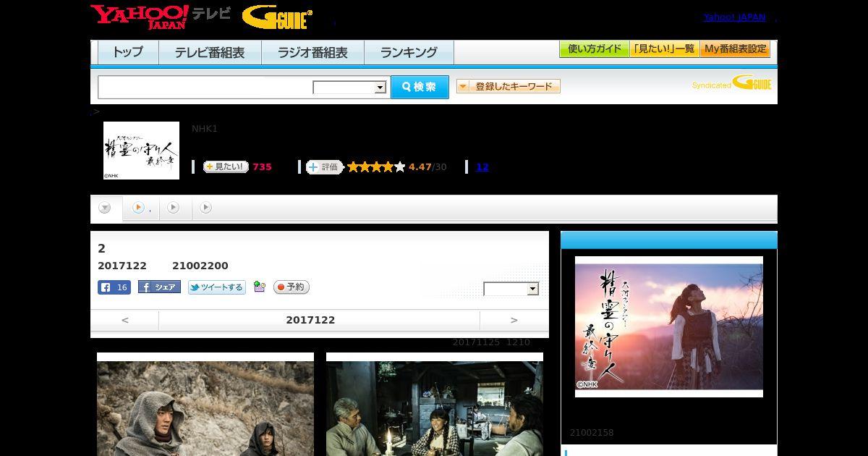This screenshot has height=456, width=868.
Task: Open the Yahoo! JAPAN テレビ logo
Action: 161,17
